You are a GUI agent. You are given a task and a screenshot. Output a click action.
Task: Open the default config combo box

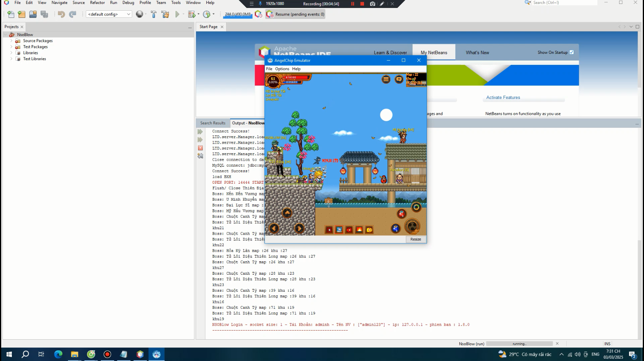pyautogui.click(x=109, y=14)
